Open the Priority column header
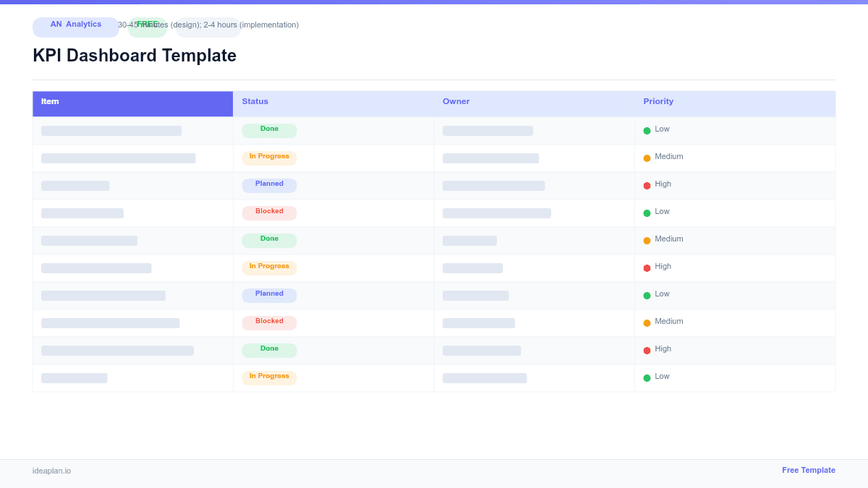This screenshot has width=868, height=488. (x=658, y=101)
